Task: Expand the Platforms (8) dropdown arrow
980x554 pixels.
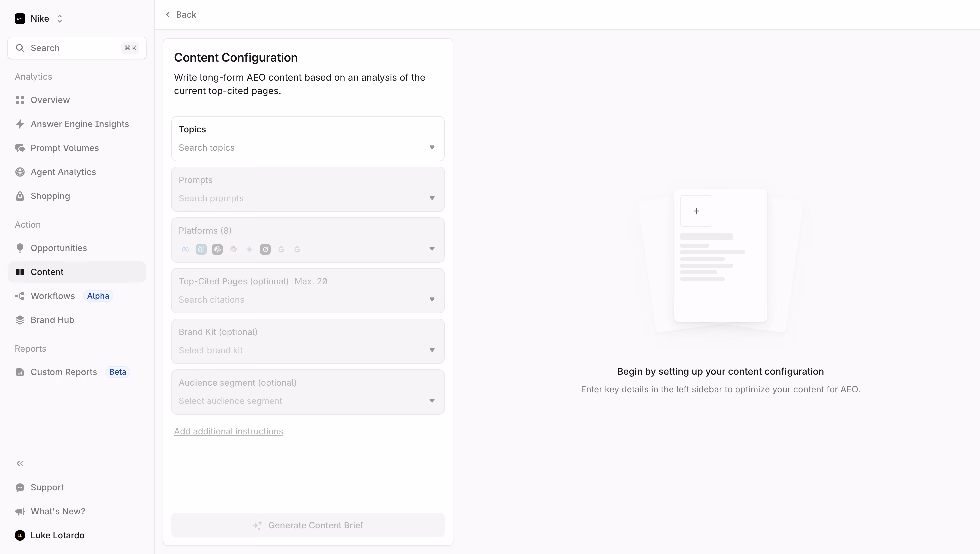Action: (x=432, y=249)
